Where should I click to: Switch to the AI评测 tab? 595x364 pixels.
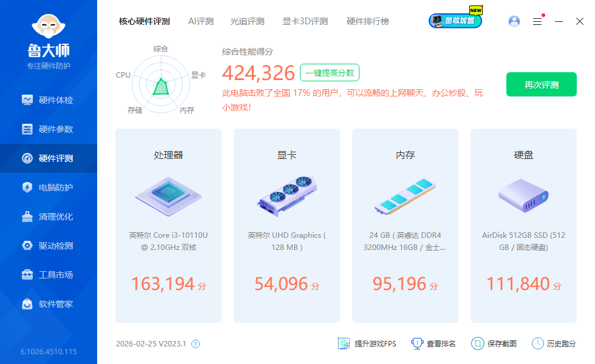click(201, 21)
